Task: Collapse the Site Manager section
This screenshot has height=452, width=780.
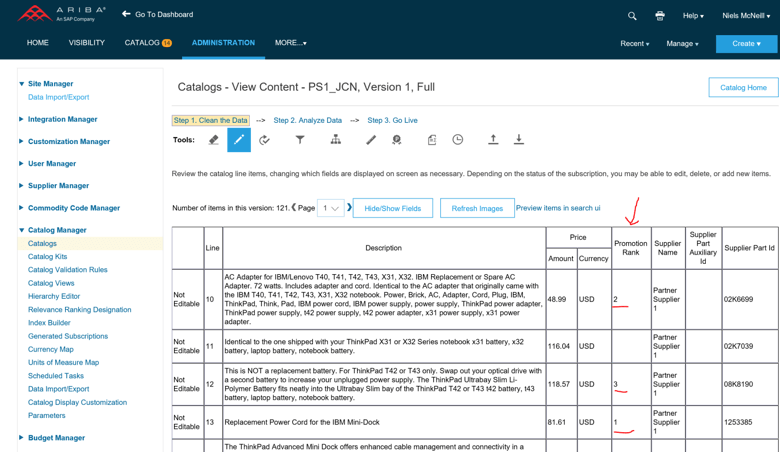Action: (x=21, y=84)
